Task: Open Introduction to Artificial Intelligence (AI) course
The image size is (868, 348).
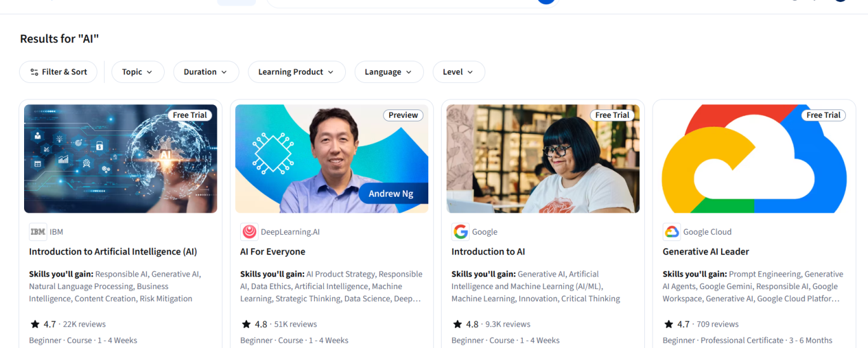Action: click(x=113, y=252)
